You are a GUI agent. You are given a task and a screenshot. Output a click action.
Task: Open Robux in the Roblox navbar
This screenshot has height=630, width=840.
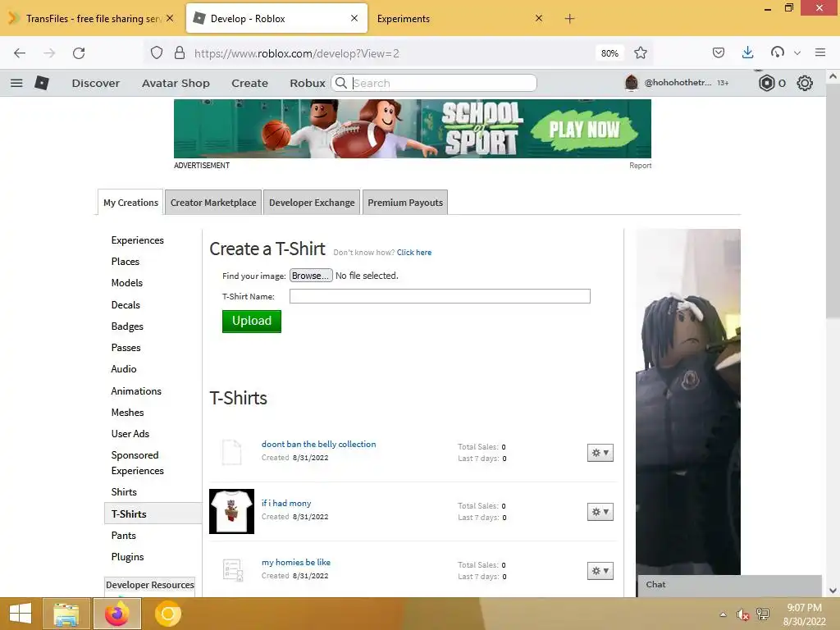[308, 83]
